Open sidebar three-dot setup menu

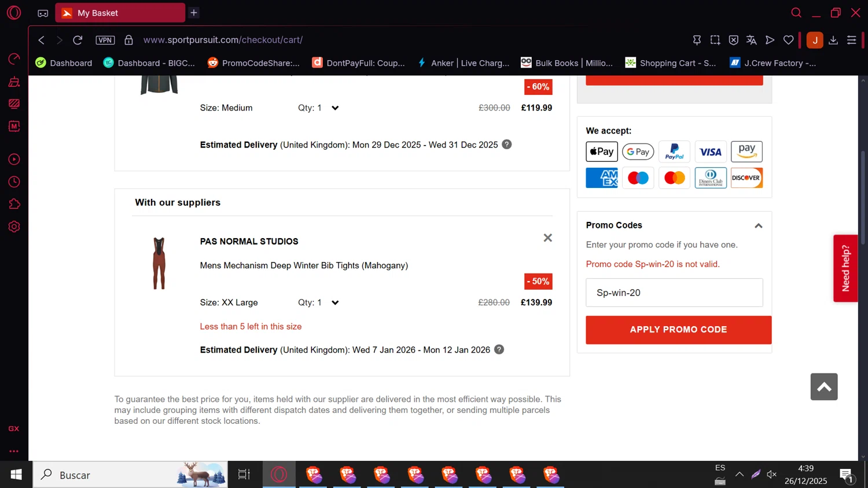(14, 451)
